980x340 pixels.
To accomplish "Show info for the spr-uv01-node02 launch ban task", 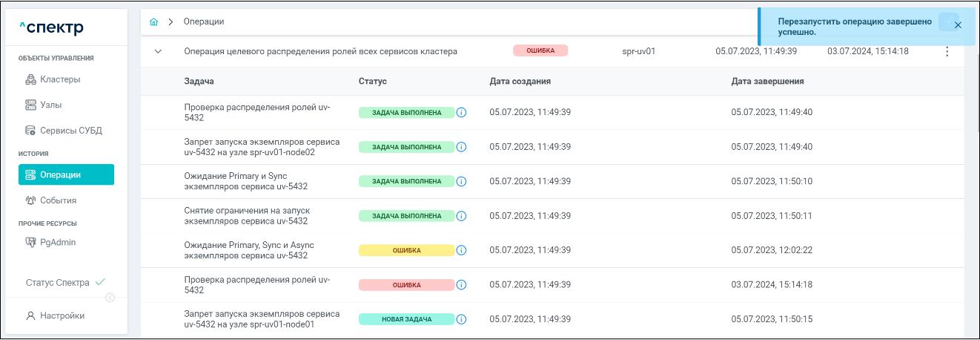I will (x=461, y=147).
